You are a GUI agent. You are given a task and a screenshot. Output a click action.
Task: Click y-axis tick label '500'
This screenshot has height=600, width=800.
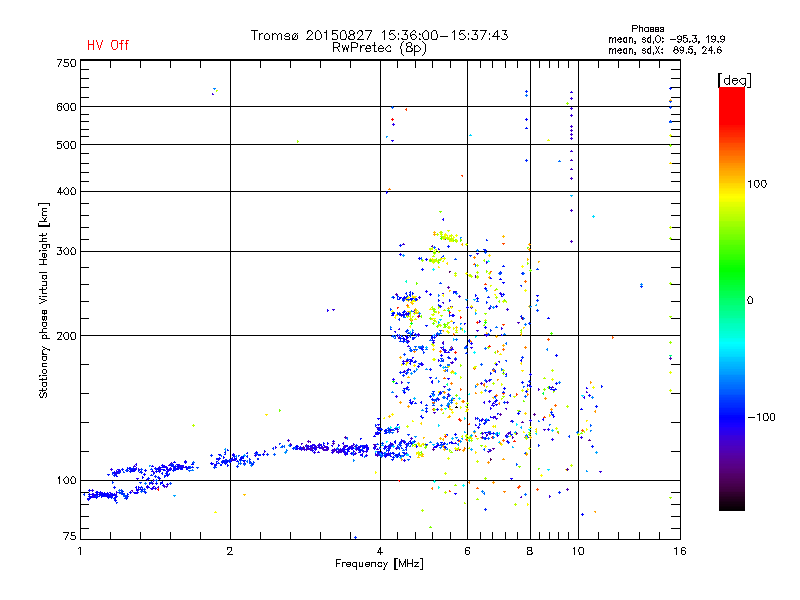[x=66, y=145]
